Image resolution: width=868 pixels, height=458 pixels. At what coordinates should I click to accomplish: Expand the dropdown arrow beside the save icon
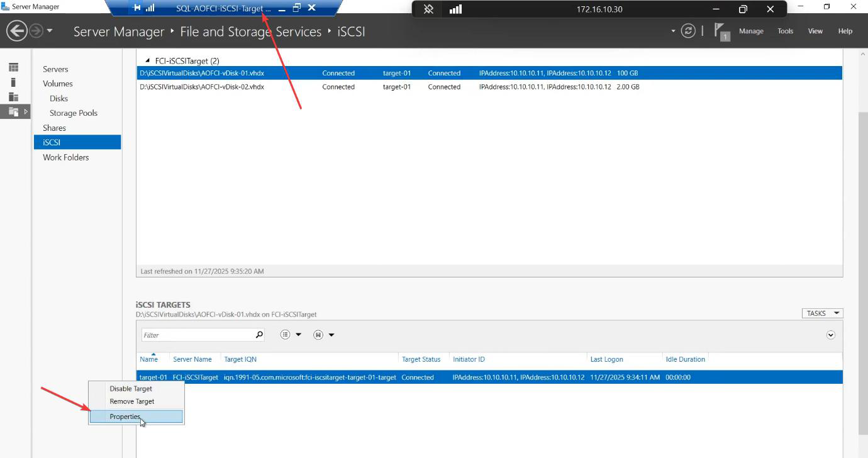coord(331,335)
